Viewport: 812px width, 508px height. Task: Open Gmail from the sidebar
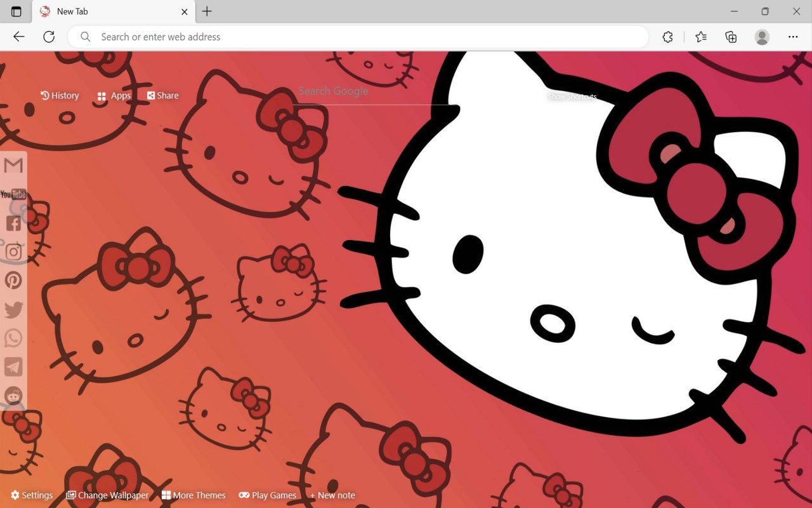point(13,166)
